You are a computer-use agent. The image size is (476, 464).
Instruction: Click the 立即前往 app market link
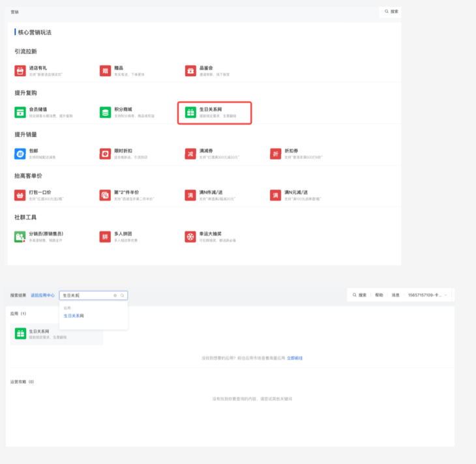click(295, 358)
